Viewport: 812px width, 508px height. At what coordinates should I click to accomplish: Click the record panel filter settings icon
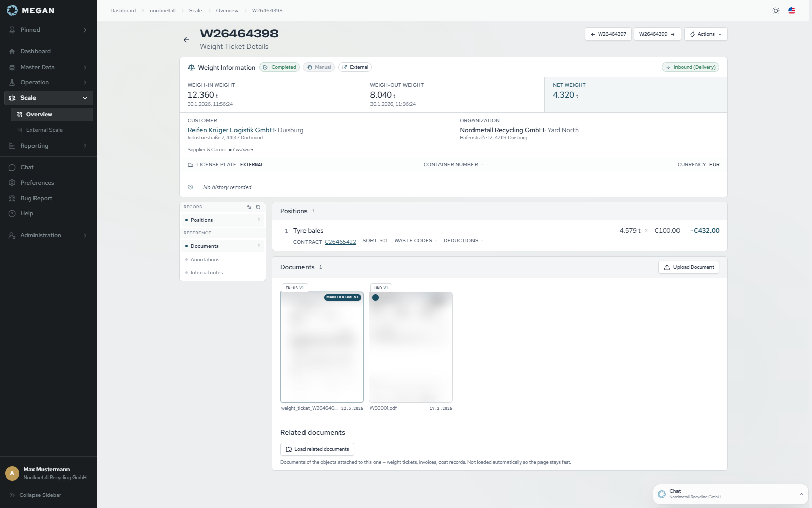[x=249, y=207]
